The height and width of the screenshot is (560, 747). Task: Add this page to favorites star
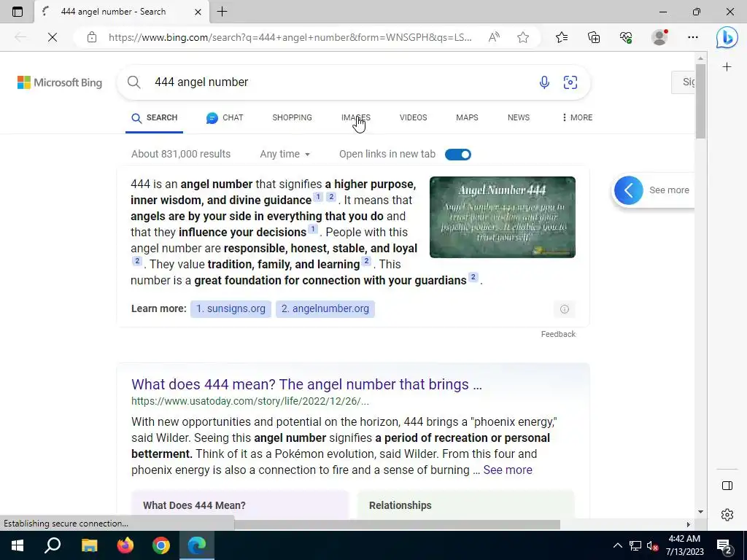coord(523,37)
